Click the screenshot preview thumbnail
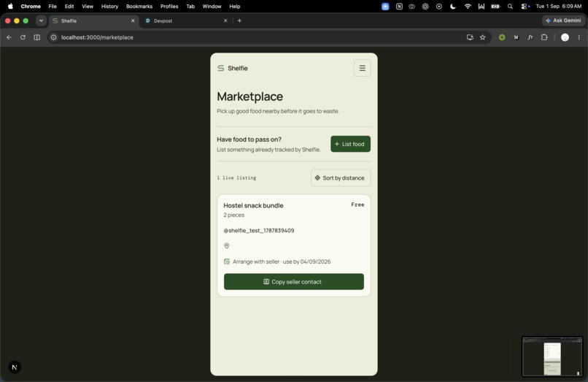The width and height of the screenshot is (588, 382). 552,356
